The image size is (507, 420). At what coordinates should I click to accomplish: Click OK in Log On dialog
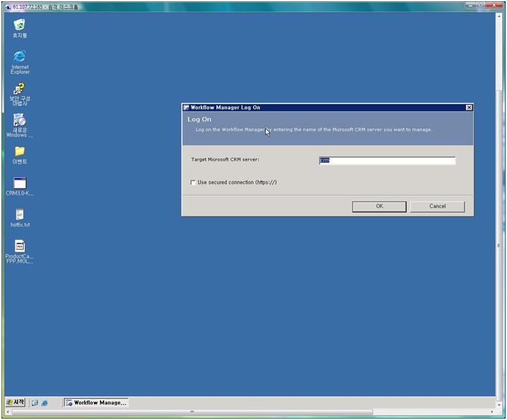click(x=379, y=206)
